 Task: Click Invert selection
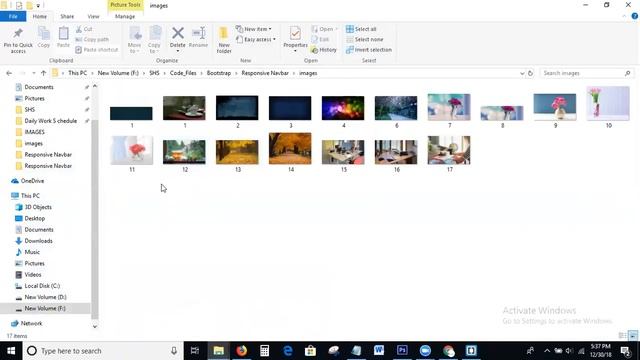click(x=369, y=50)
